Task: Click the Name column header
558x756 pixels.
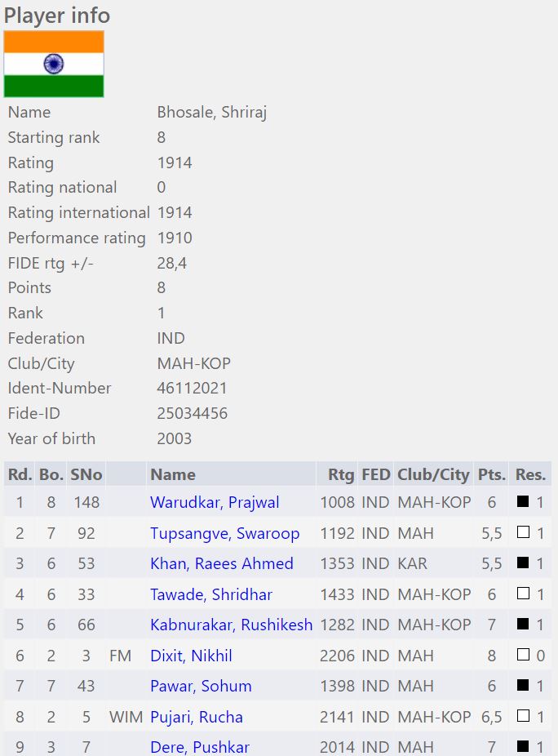Action: (173, 474)
